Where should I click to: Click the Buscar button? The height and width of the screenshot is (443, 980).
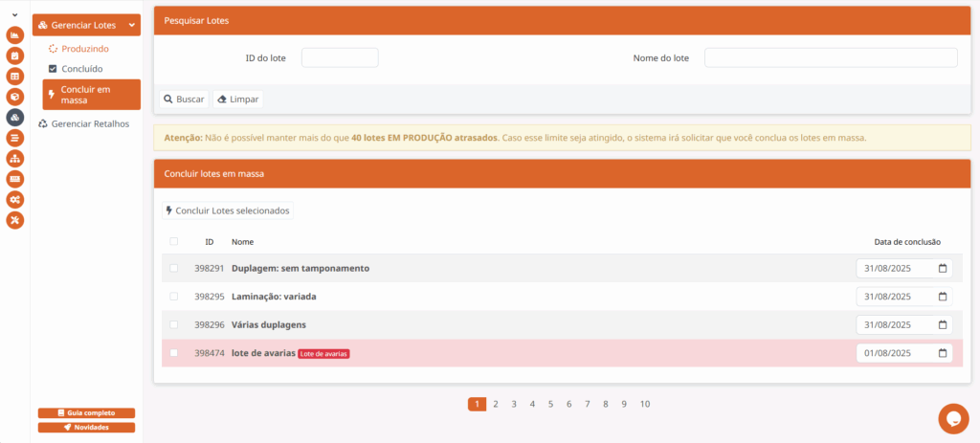click(184, 99)
